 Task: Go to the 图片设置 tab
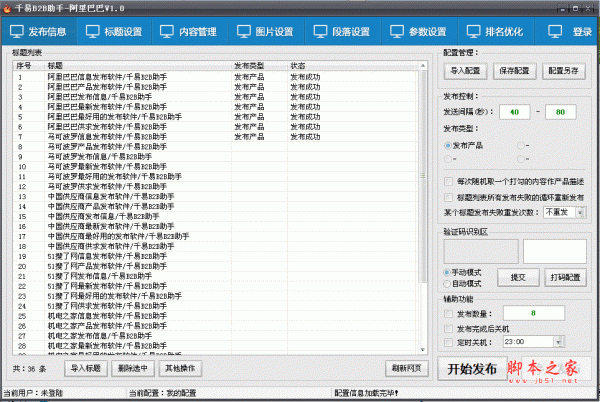tap(266, 32)
